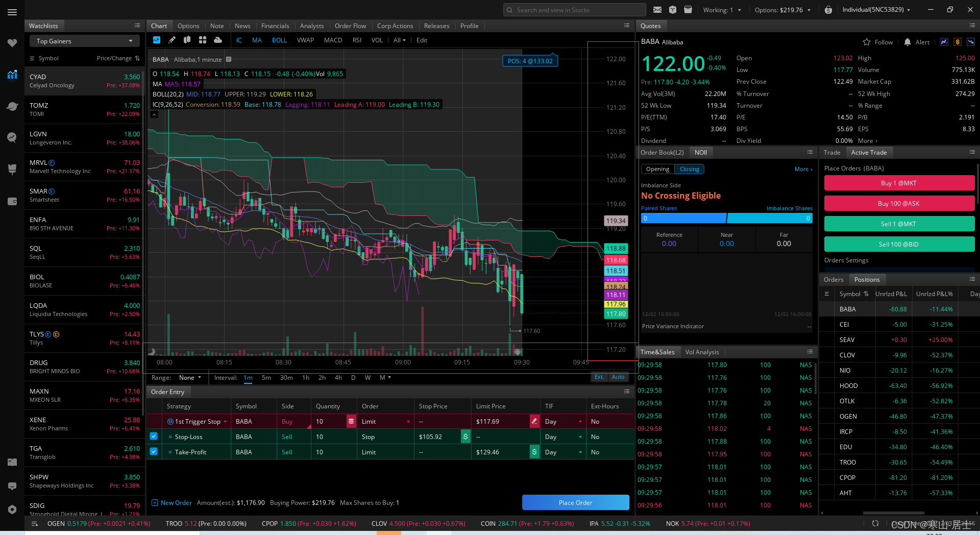Click the Positions panel horizontal scrollbar

(x=893, y=513)
